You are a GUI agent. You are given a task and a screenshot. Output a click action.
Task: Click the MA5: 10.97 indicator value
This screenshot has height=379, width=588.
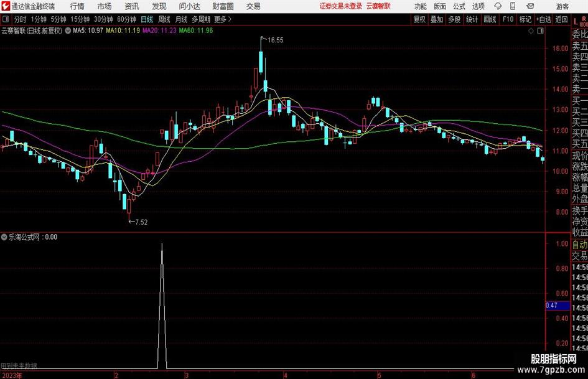[88, 30]
